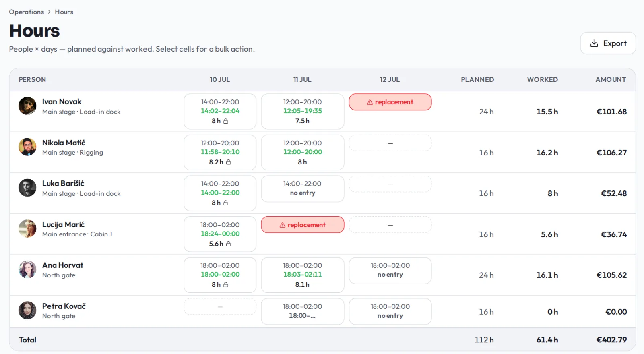Open Ana Horvat's avatar photo
This screenshot has width=644, height=354.
point(27,269)
